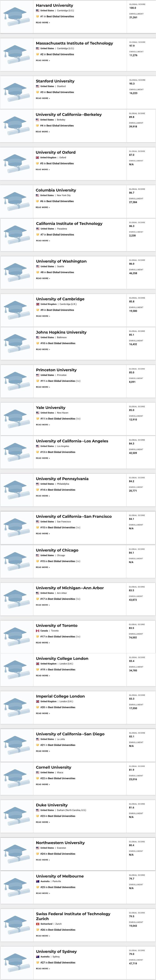
Task: Click the United States flag under Yale University
Action: [x=37, y=413]
